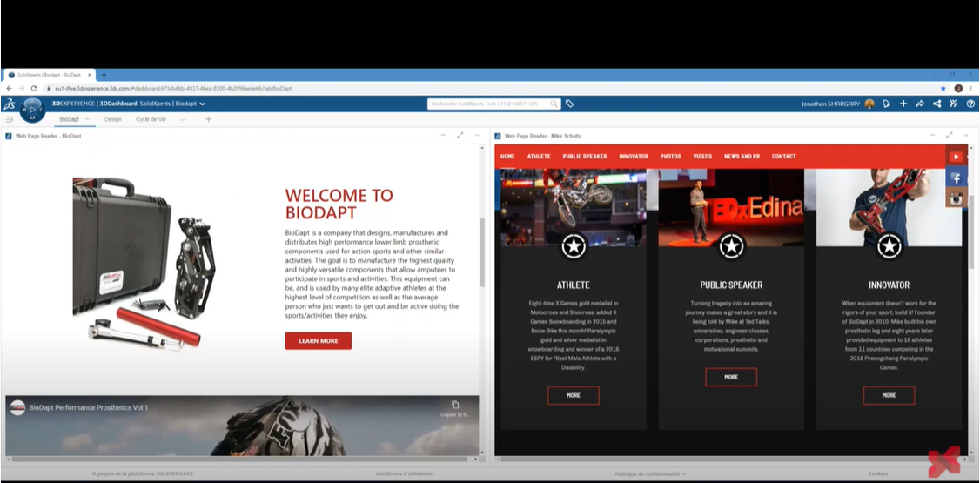Click the search magnifier icon
This screenshot has width=980, height=483.
554,104
